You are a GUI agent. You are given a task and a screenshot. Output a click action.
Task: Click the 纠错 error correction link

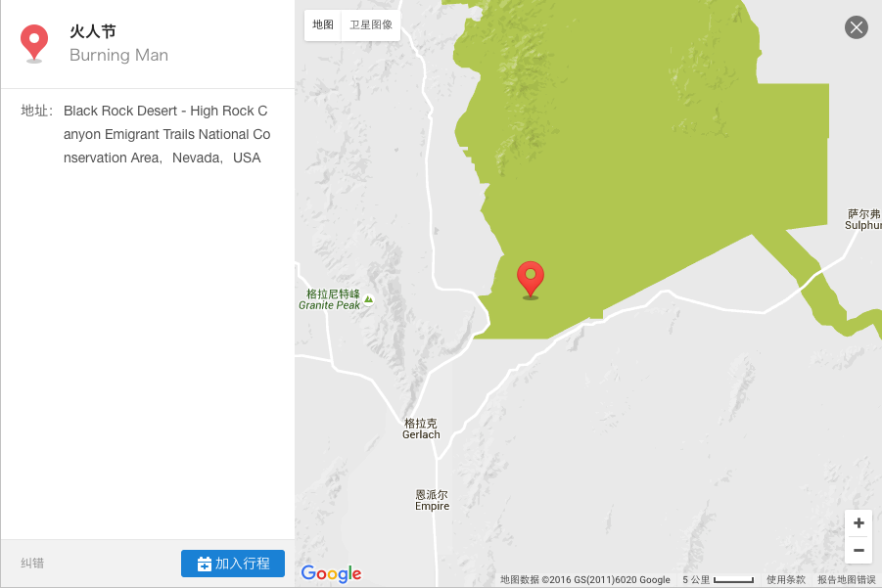pos(32,564)
